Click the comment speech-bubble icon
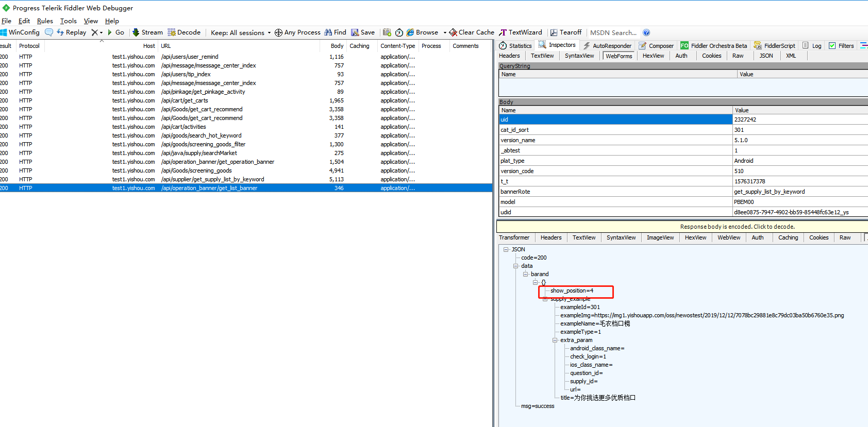The width and height of the screenshot is (868, 427). (x=49, y=32)
